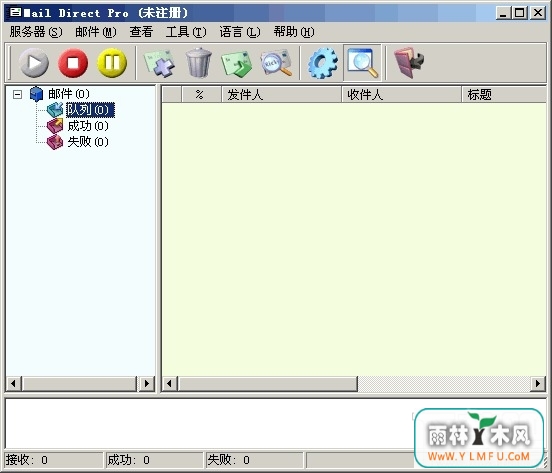Screen dimensions: 552x473
Task: Select the 失败 (0) tree item
Action: (88, 142)
